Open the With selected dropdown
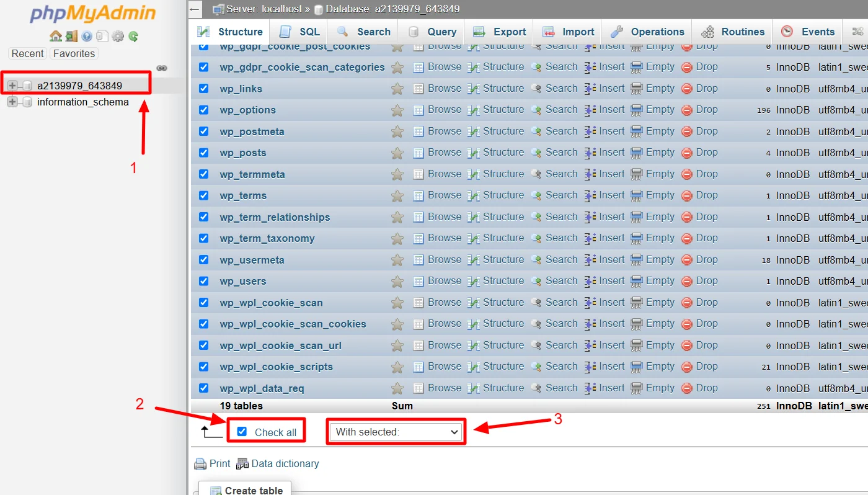The width and height of the screenshot is (868, 495). coord(396,432)
